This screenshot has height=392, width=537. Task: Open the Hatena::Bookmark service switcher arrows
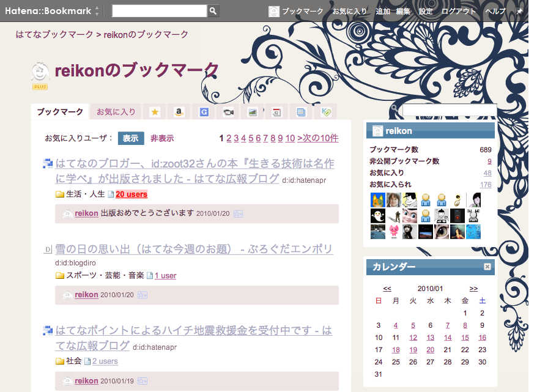[97, 11]
